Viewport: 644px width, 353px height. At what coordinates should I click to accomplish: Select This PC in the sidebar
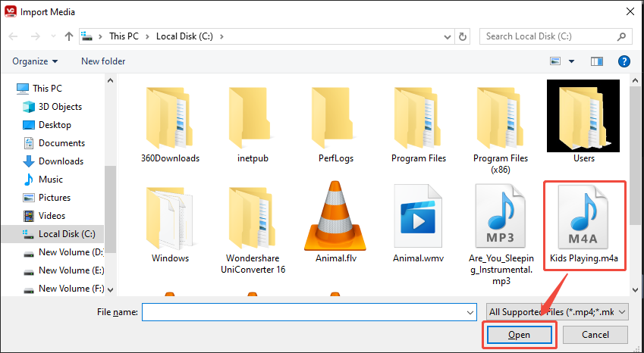(x=39, y=88)
